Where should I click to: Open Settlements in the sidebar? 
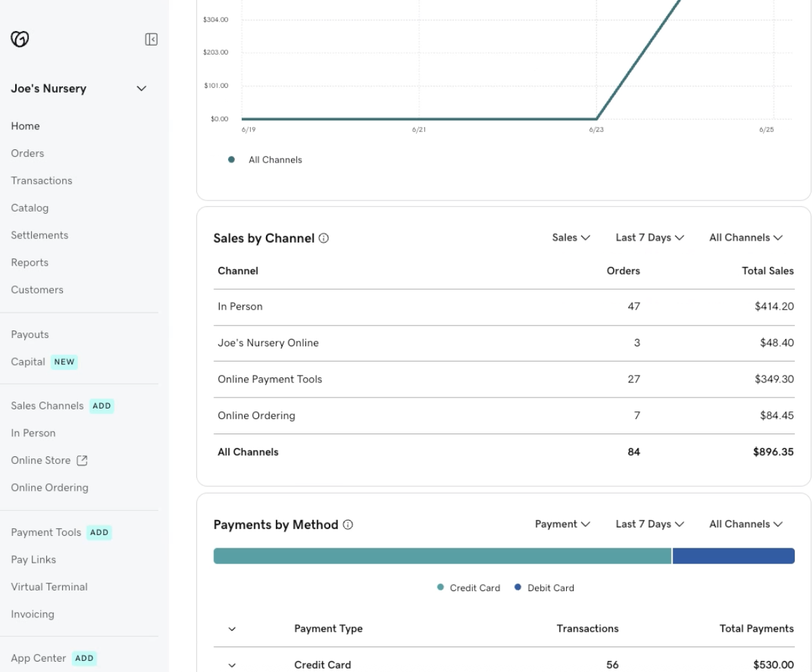click(39, 235)
